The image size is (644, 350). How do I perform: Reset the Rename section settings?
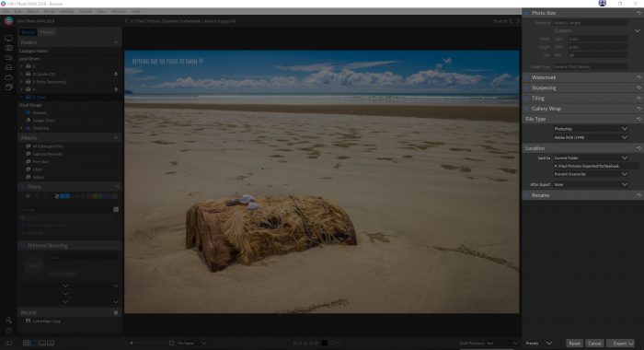[x=638, y=195]
